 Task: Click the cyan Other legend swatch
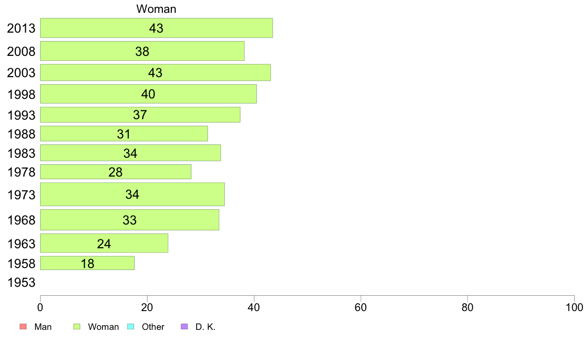131,326
